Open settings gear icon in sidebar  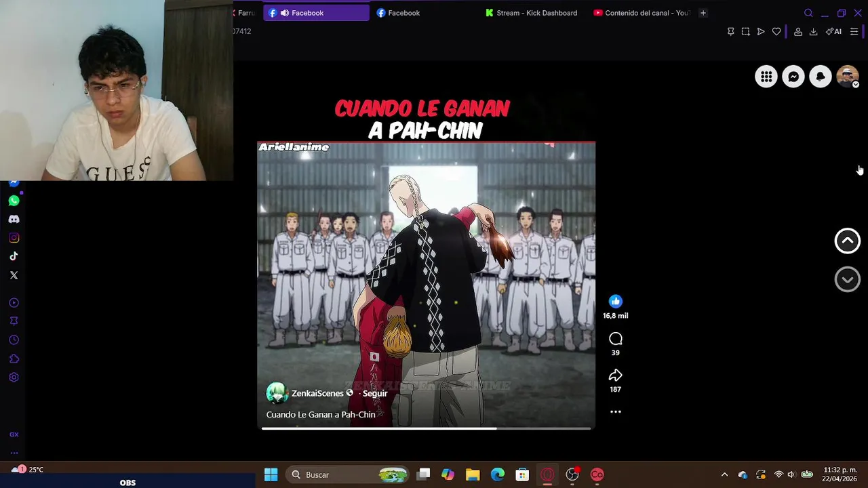(x=14, y=378)
